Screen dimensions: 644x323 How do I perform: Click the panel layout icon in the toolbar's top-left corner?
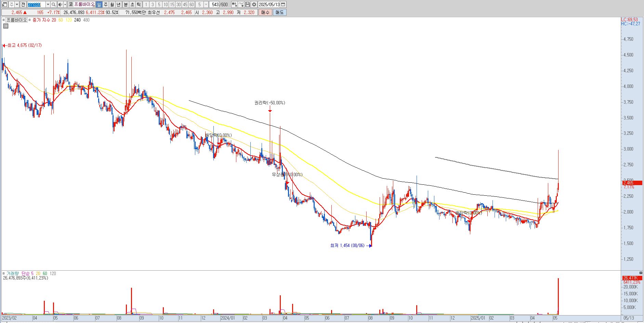[5, 4]
